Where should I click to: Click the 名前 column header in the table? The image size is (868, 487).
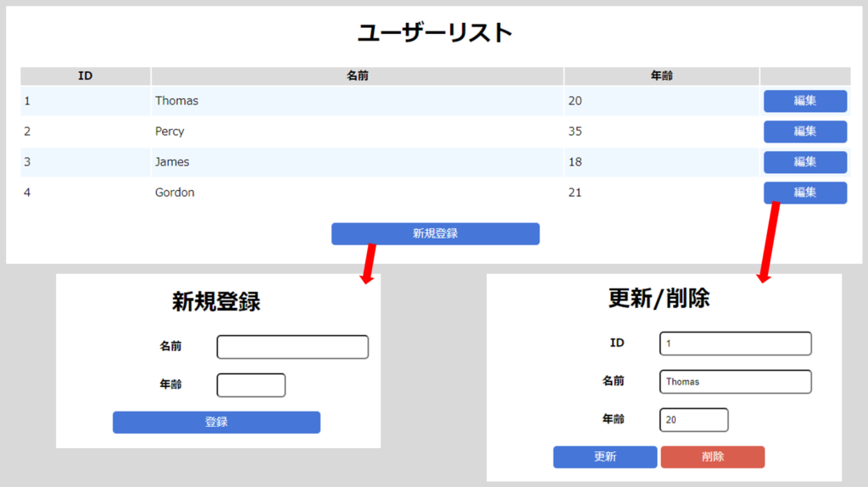(358, 76)
